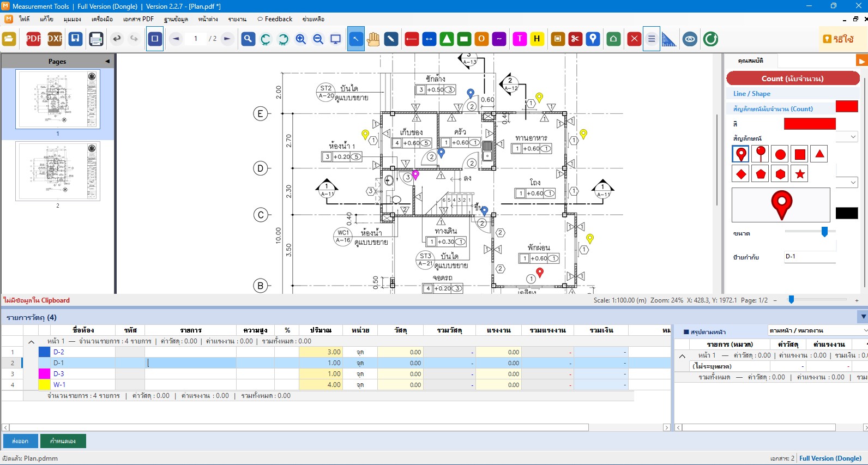The image size is (868, 465).
Task: Choose the star count symbol
Action: point(800,174)
